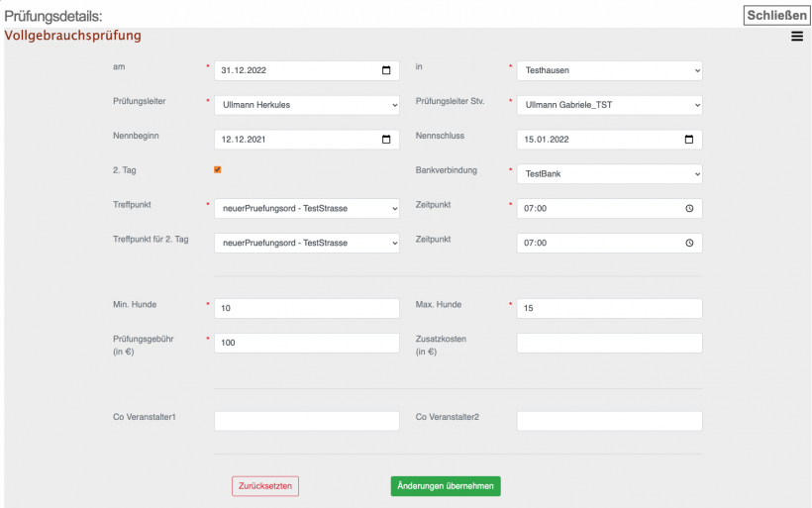This screenshot has height=508, width=812.
Task: Click clock icon in second Zeitpunkt field
Action: point(689,243)
